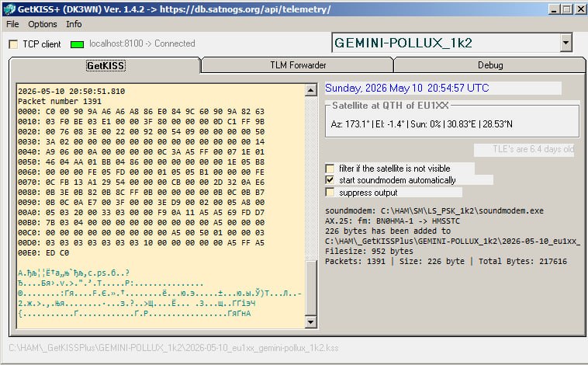Click the Sunday 2026 May 10 UTC clock
This screenshot has width=588, height=365.
407,89
